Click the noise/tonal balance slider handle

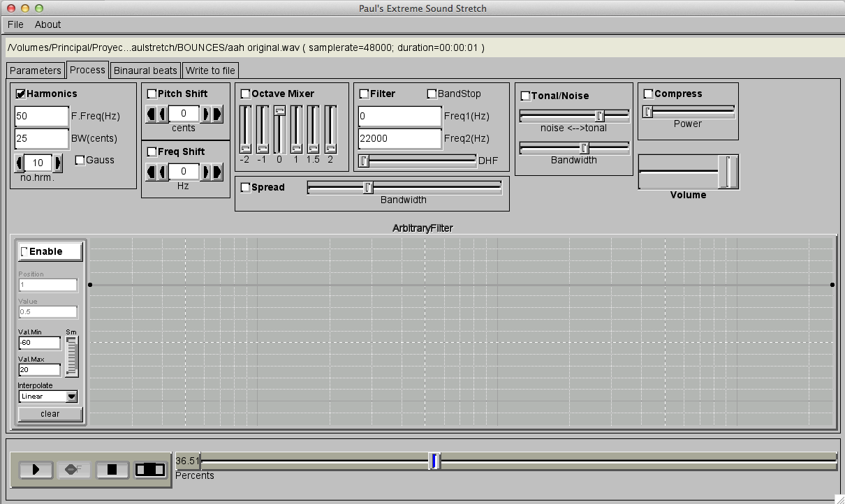(x=599, y=116)
